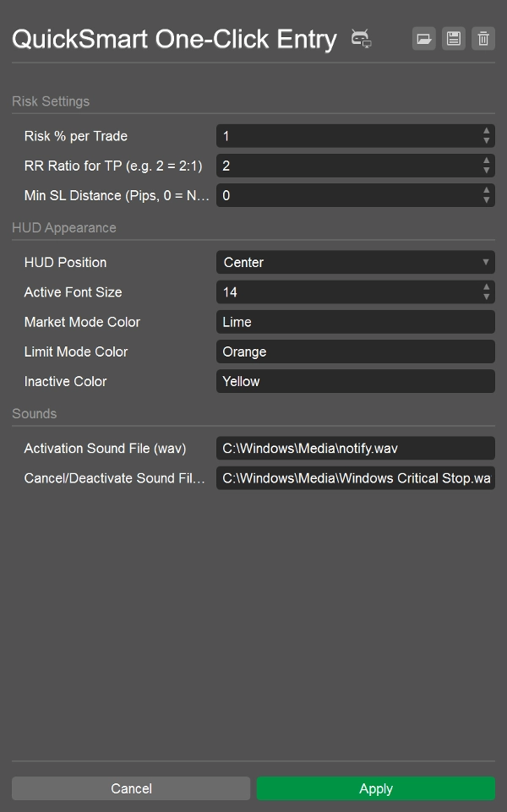Open the HUD Position dropdown
This screenshot has height=812, width=507.
[x=486, y=262]
